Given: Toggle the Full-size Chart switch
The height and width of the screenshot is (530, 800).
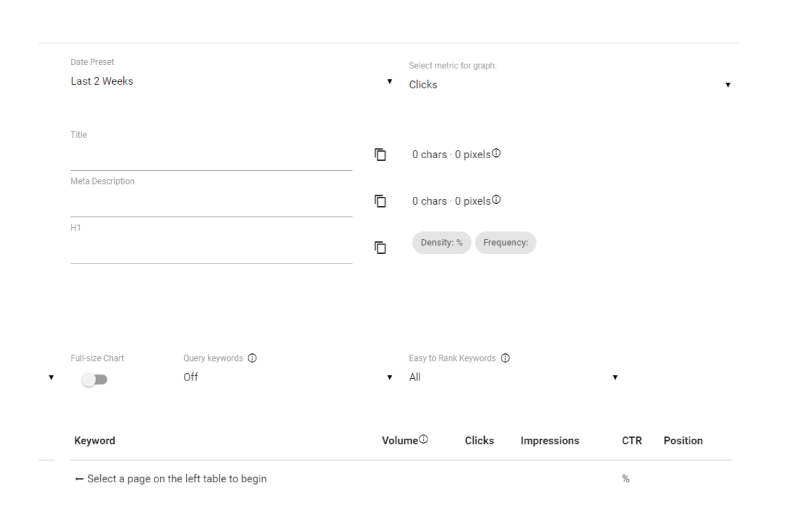Looking at the screenshot, I should (95, 380).
